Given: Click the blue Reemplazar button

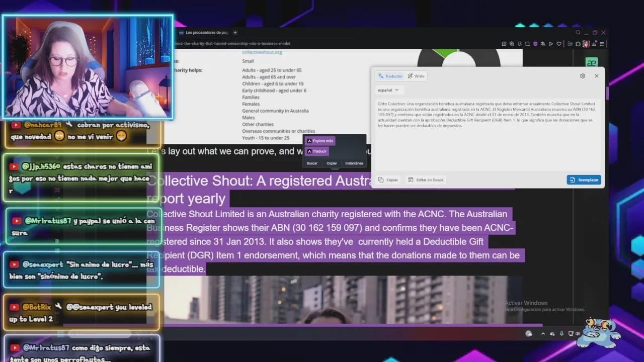Looking at the screenshot, I should click(x=584, y=179).
